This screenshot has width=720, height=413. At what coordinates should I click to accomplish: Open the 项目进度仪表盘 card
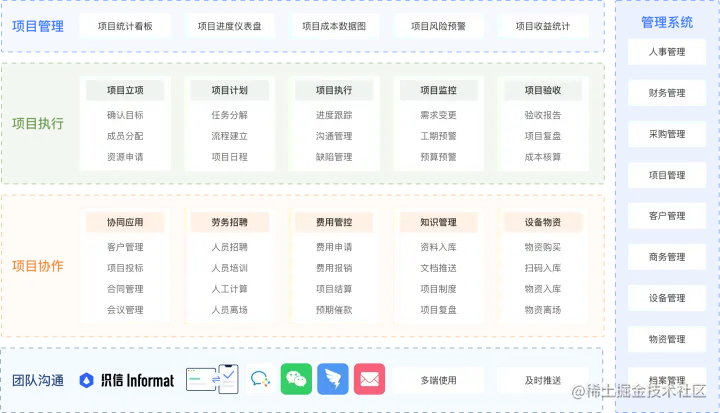(x=230, y=26)
